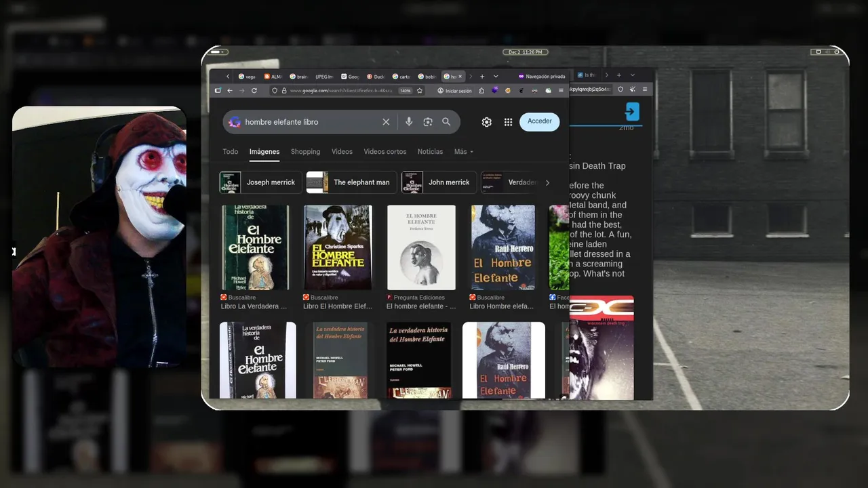The image size is (868, 488).
Task: Expand the Más dropdown
Action: click(464, 152)
